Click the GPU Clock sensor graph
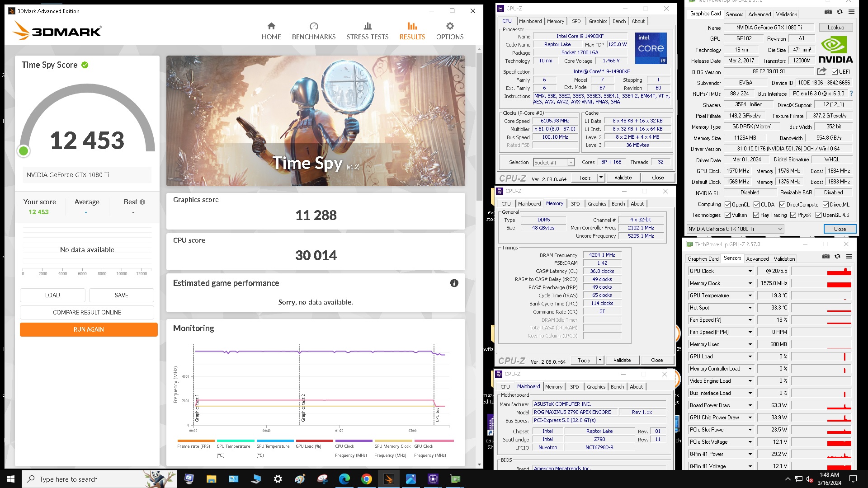 pos(821,271)
